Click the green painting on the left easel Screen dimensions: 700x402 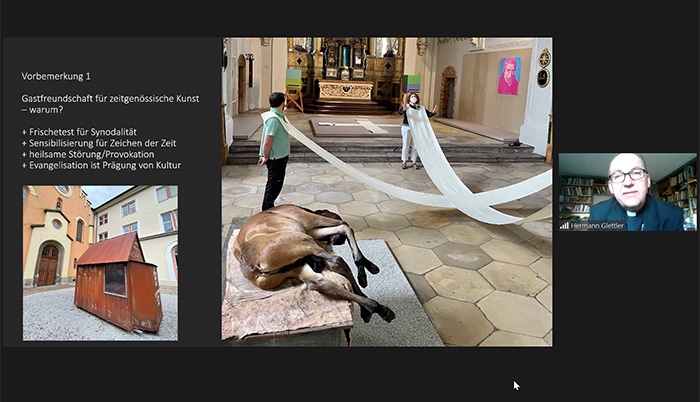coord(293,78)
